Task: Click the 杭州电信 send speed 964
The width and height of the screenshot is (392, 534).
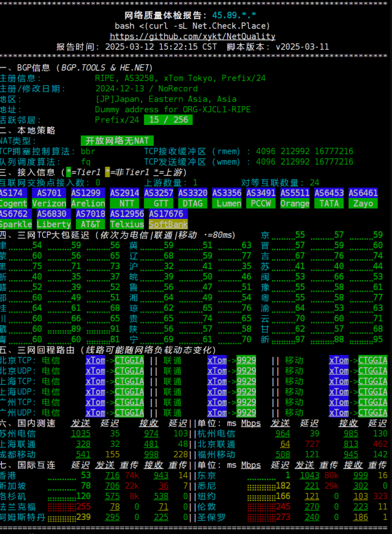Action: 283,433
